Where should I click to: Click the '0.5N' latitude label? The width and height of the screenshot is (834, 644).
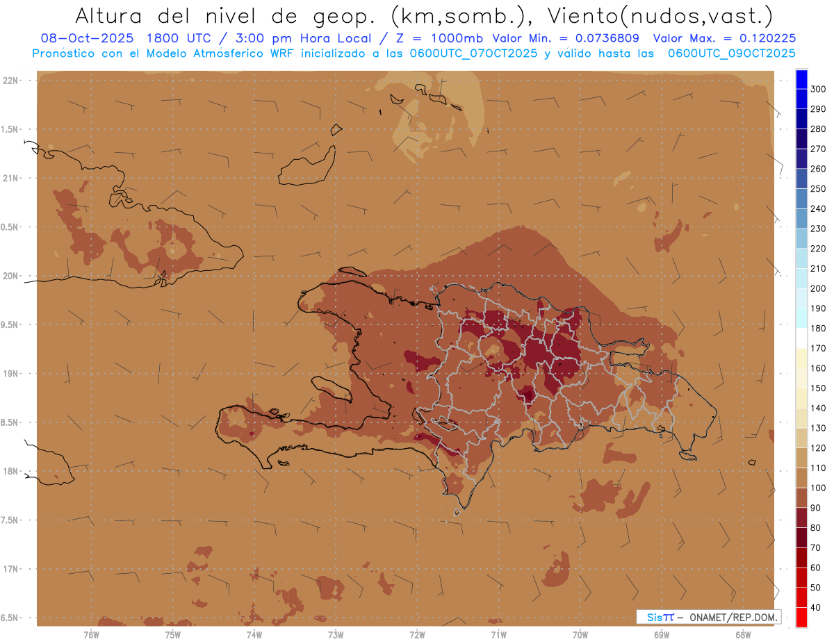pos(10,227)
